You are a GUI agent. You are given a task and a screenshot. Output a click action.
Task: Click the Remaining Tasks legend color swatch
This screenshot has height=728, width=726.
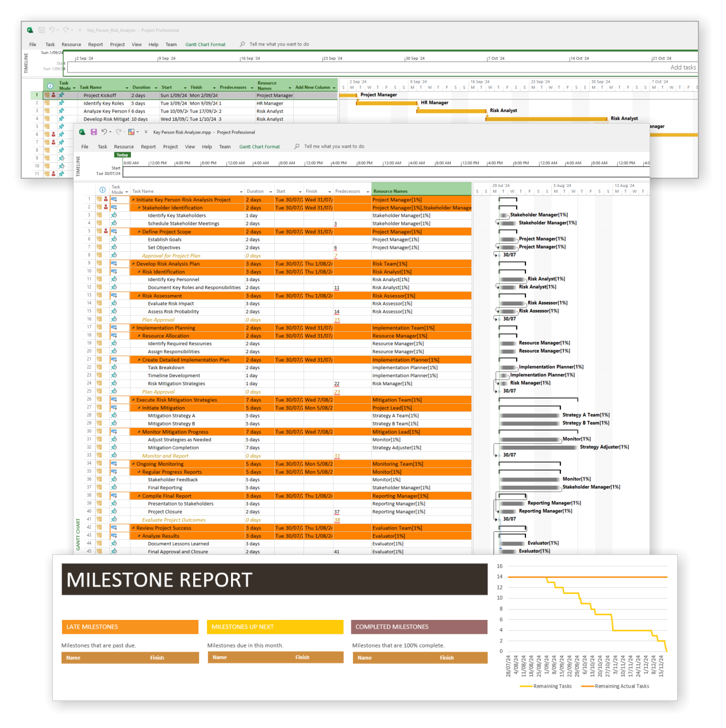[x=526, y=686]
